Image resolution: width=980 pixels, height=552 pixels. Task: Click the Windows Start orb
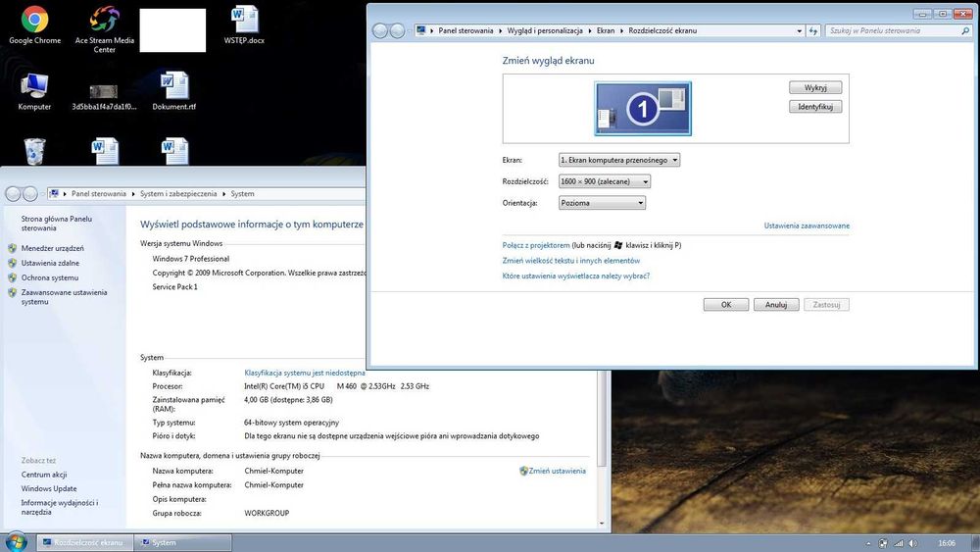pyautogui.click(x=16, y=542)
